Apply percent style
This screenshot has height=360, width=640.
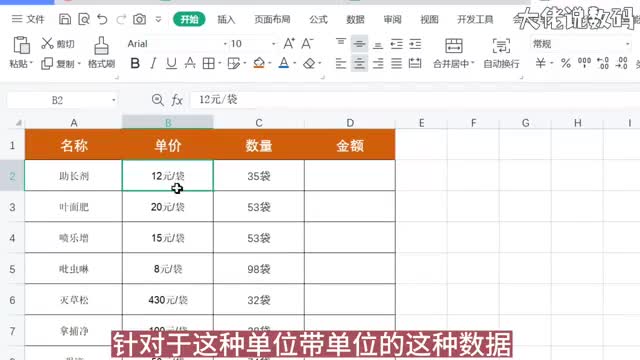tap(566, 63)
